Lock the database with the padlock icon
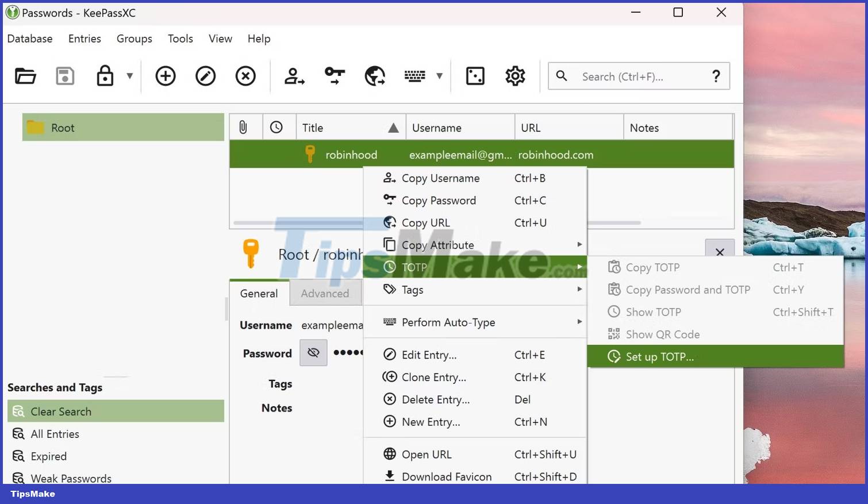 (106, 76)
